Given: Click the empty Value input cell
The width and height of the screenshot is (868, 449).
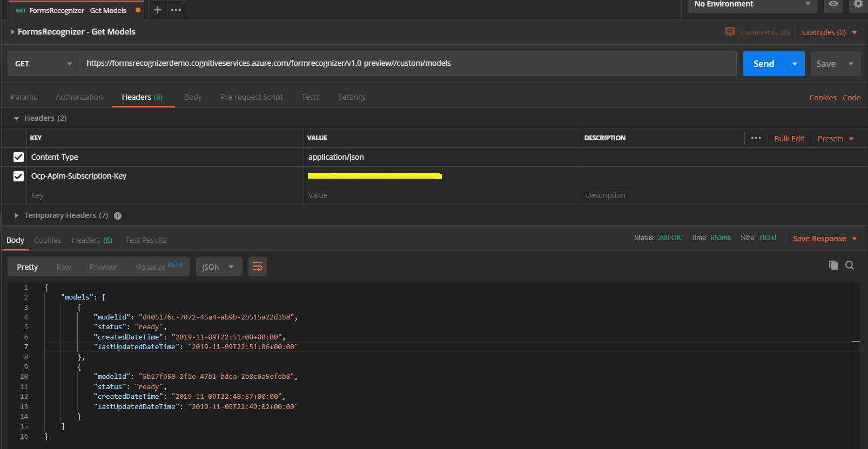Looking at the screenshot, I should (x=442, y=195).
